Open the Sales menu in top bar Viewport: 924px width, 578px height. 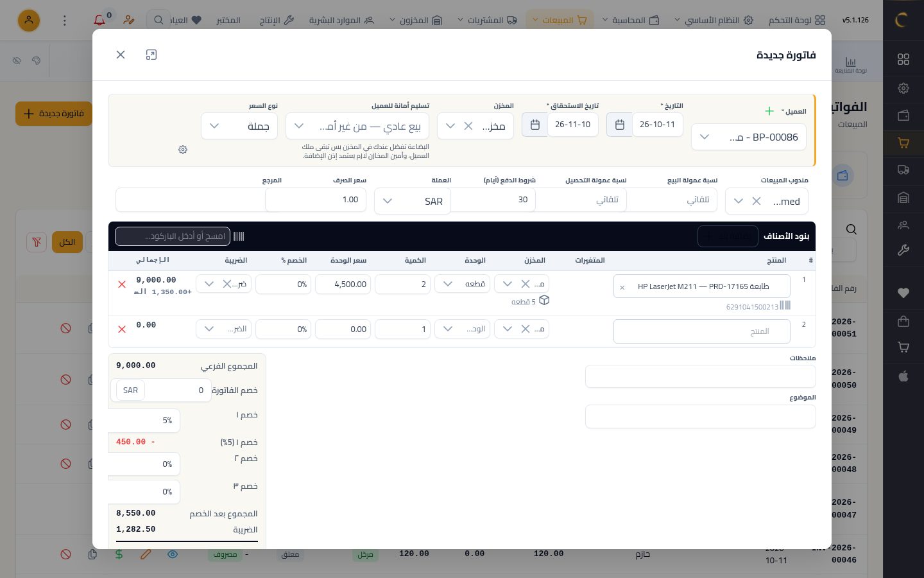[x=560, y=21]
